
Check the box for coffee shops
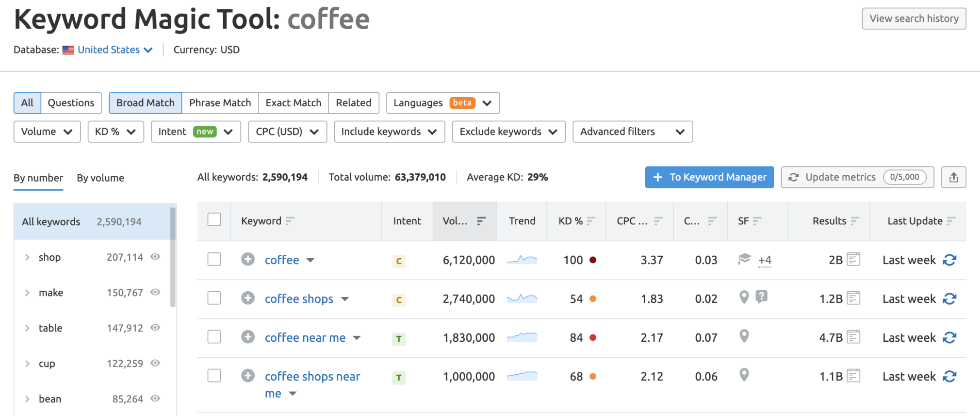click(214, 298)
